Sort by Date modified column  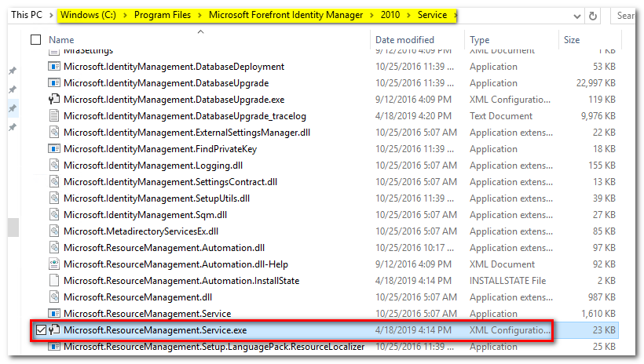404,40
